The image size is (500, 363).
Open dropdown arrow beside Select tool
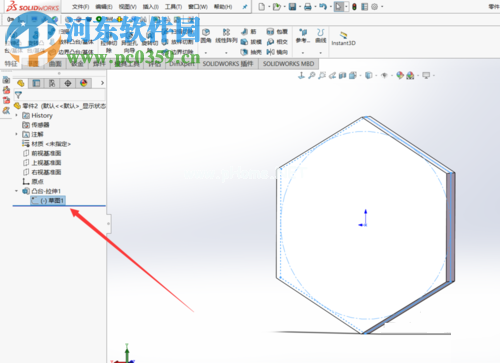point(346,7)
